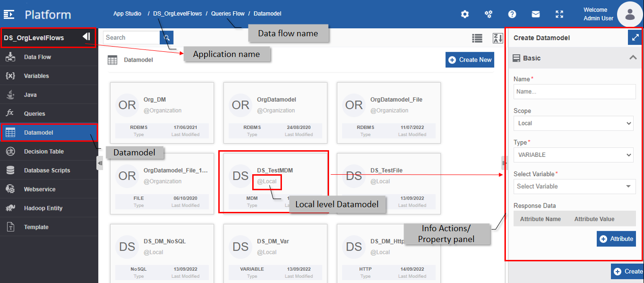644x283 pixels.
Task: Open the DS_DM_Var card
Action: 275,253
